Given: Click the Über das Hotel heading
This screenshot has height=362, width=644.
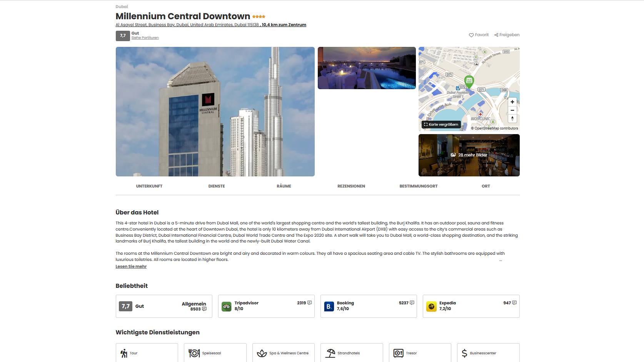Looking at the screenshot, I should (x=137, y=213).
